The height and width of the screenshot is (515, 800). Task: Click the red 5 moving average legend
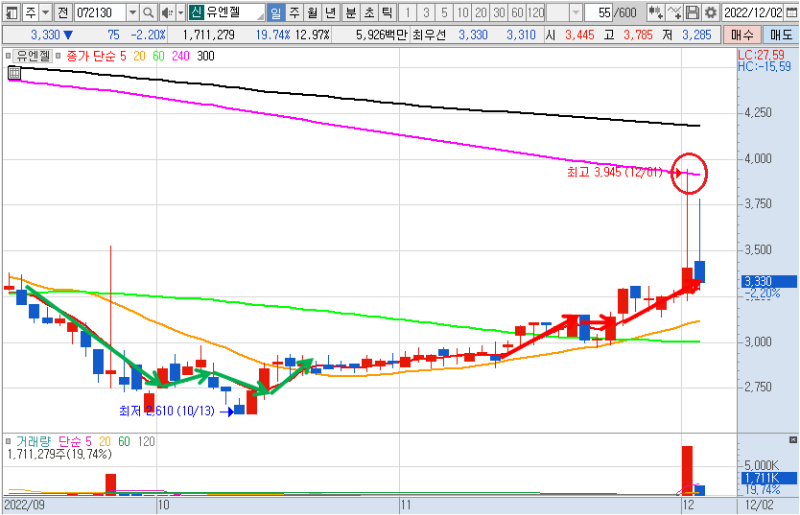pyautogui.click(x=123, y=56)
